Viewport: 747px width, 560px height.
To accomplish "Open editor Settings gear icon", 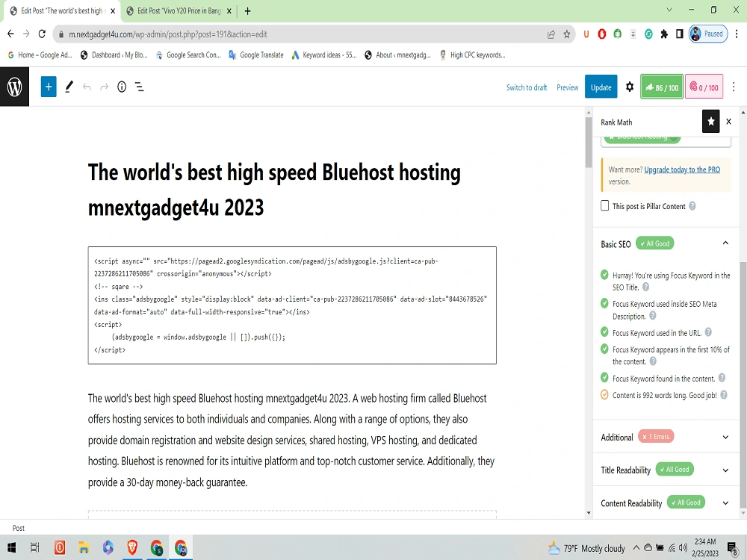I will pos(629,87).
